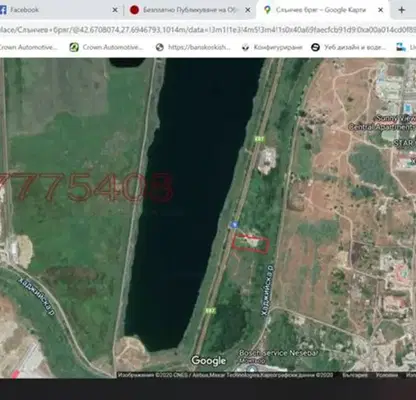The height and width of the screenshot is (400, 416).
Task: Close the Facebook tab
Action: (115, 10)
